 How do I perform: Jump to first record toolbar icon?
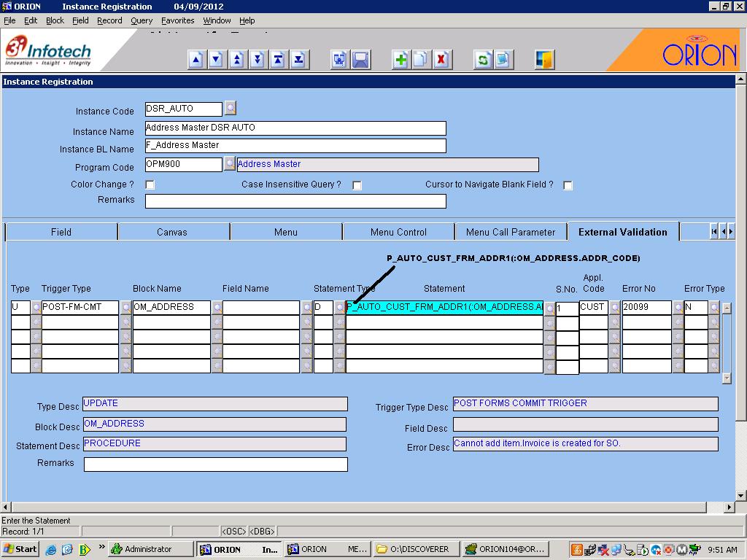(278, 60)
